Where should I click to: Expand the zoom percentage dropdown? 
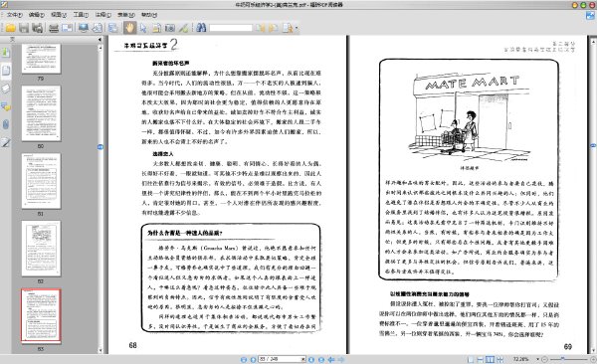(x=537, y=359)
